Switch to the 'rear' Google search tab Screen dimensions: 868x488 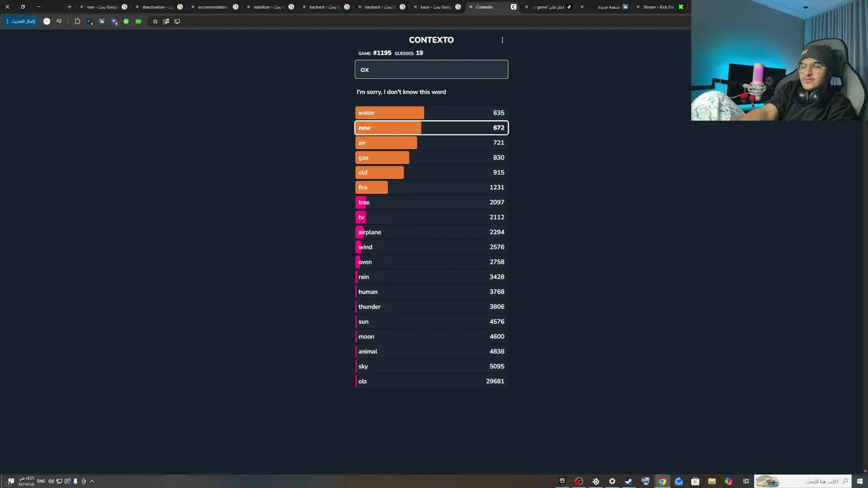click(x=102, y=7)
